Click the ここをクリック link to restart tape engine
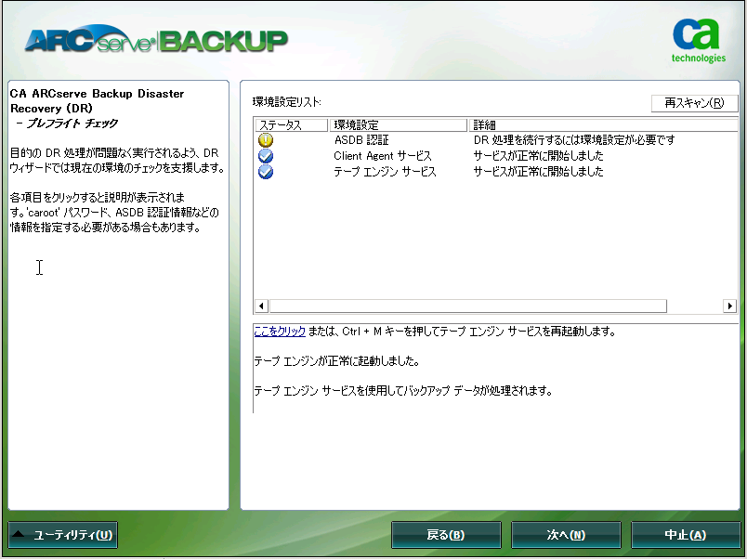 point(279,330)
